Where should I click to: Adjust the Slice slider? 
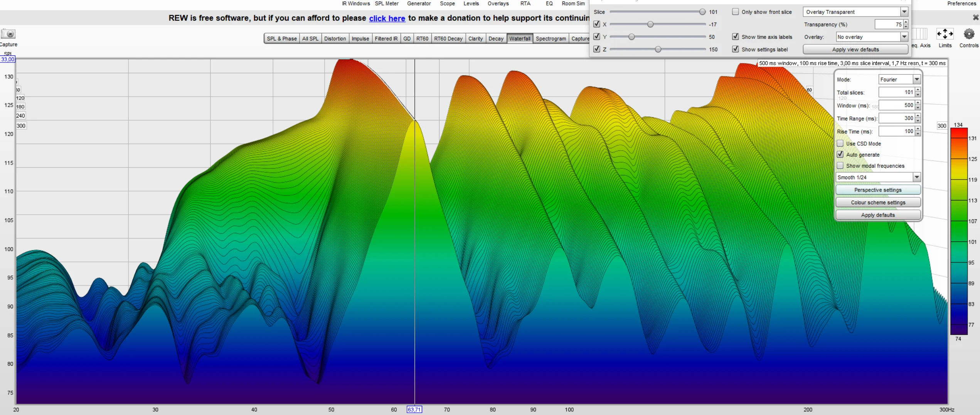(x=702, y=12)
